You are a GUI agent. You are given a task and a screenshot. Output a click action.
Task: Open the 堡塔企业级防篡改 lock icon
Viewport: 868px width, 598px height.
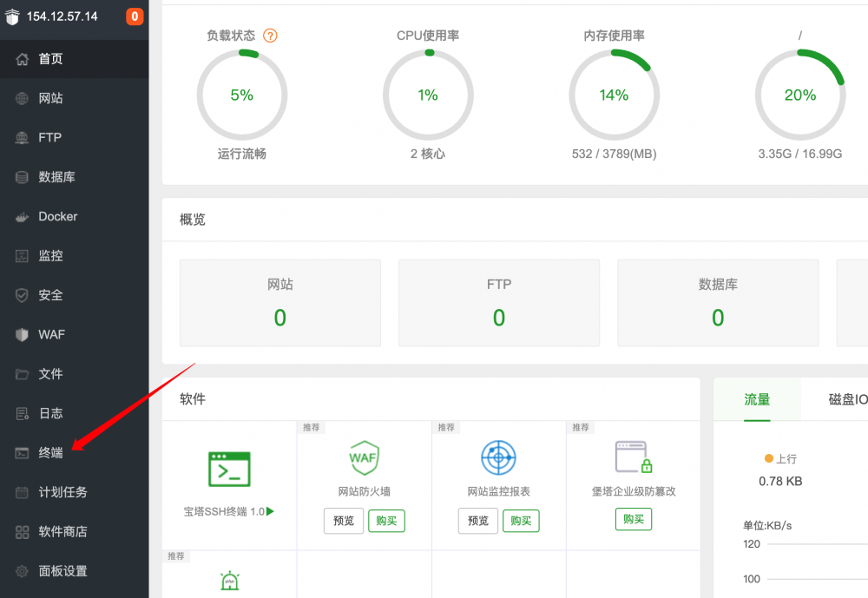(633, 457)
